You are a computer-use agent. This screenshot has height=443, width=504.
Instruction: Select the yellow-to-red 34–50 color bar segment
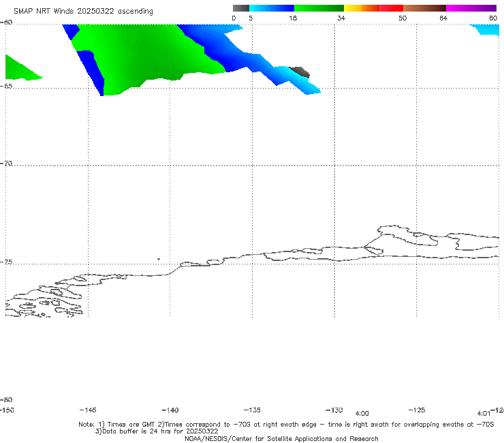coord(373,8)
